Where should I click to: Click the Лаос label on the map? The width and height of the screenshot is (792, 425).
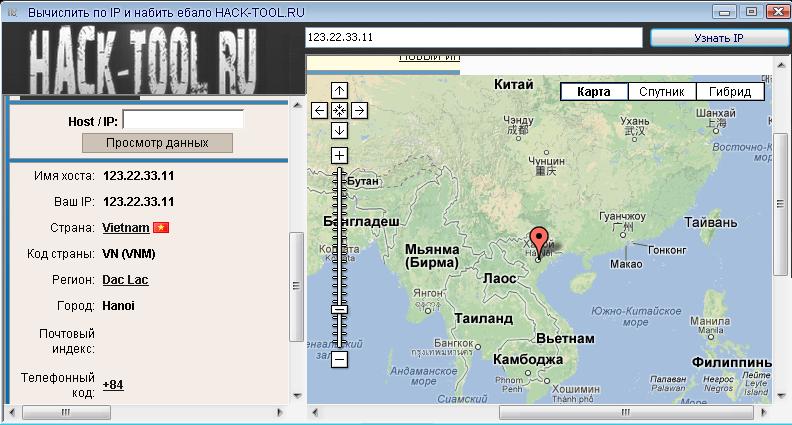coord(499,278)
